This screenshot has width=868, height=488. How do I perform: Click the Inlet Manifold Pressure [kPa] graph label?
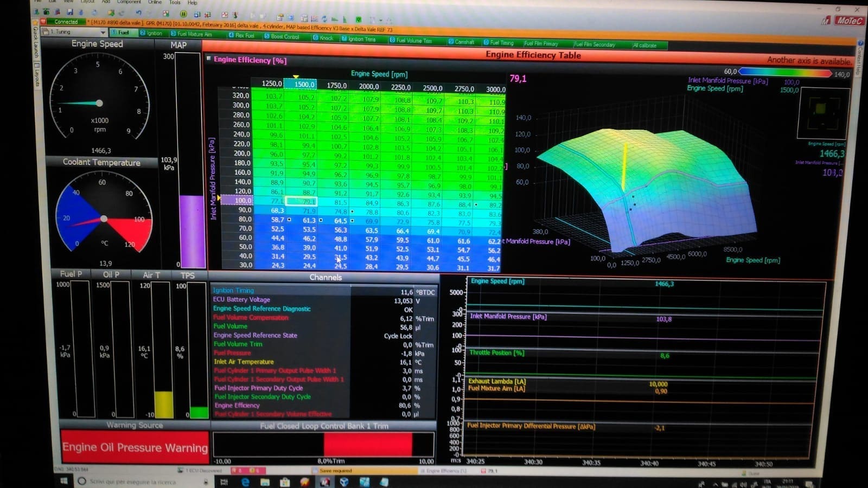point(508,316)
